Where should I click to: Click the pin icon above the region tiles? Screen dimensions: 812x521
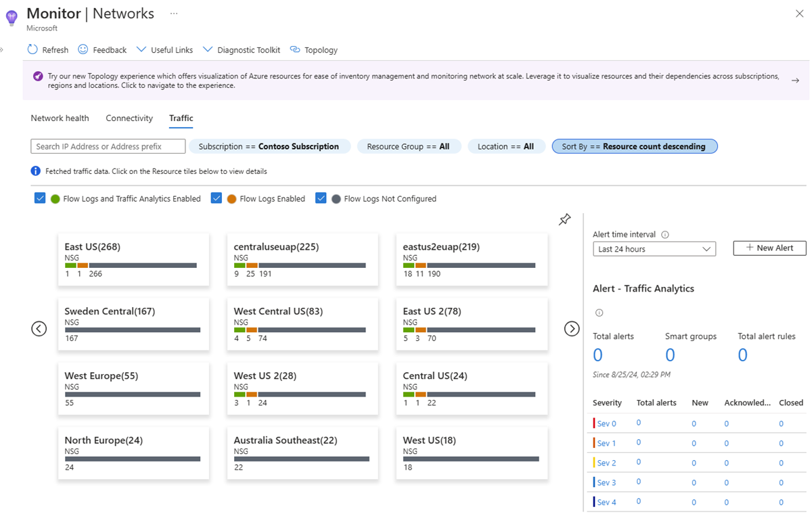[x=565, y=219]
